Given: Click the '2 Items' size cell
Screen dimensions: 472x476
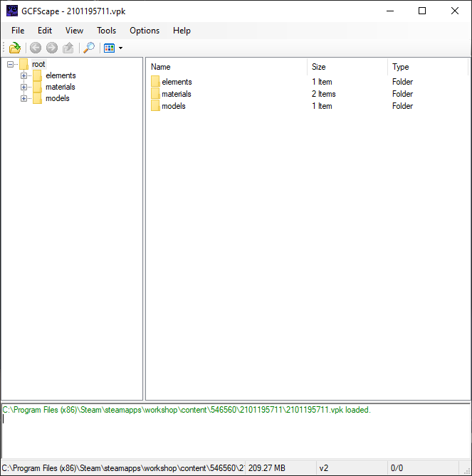Looking at the screenshot, I should 323,94.
